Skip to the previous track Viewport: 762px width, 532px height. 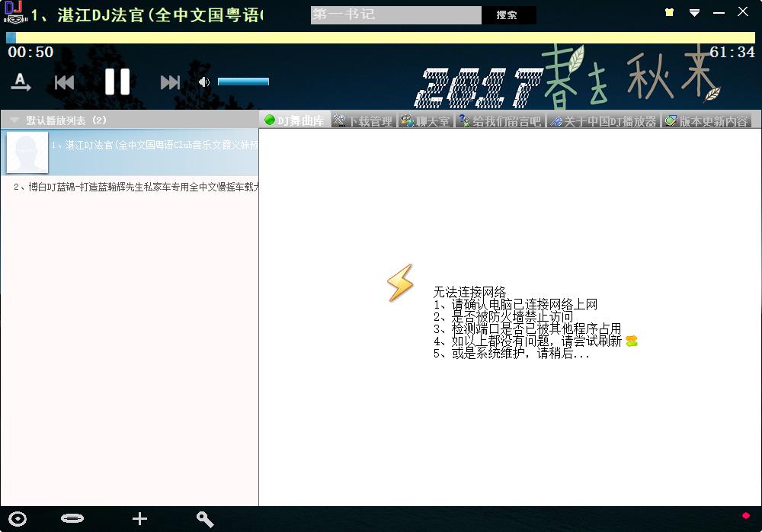coord(64,82)
